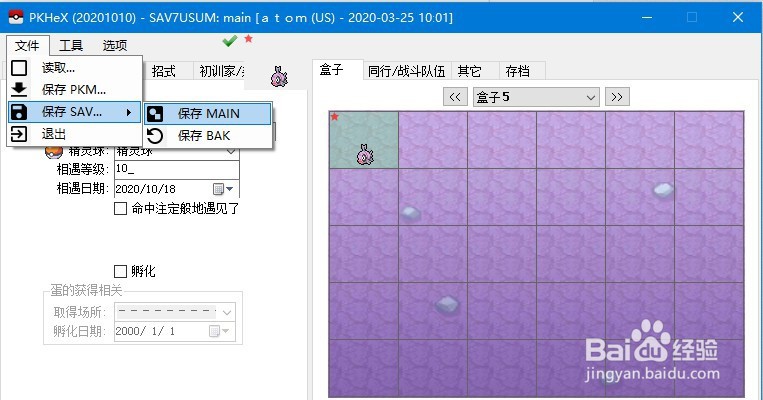Click the 保存 PKM download arrow icon
Viewport: 763px width, 400px height.
19,90
